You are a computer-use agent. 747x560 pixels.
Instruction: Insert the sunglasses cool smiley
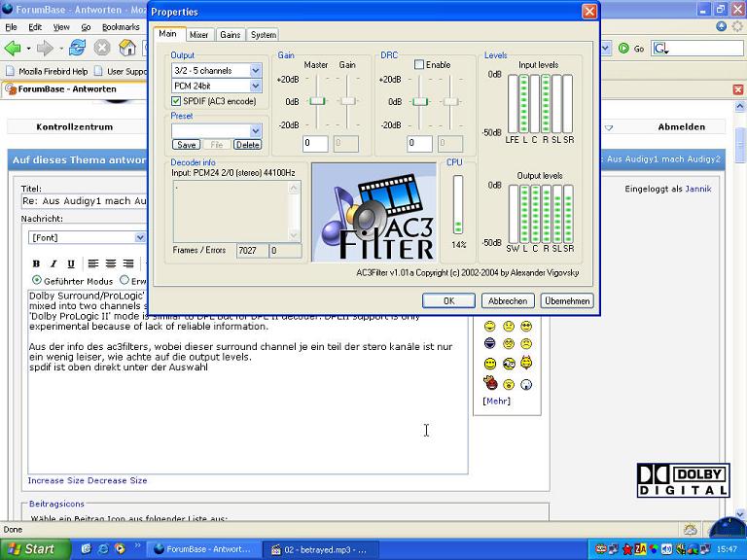(x=526, y=327)
